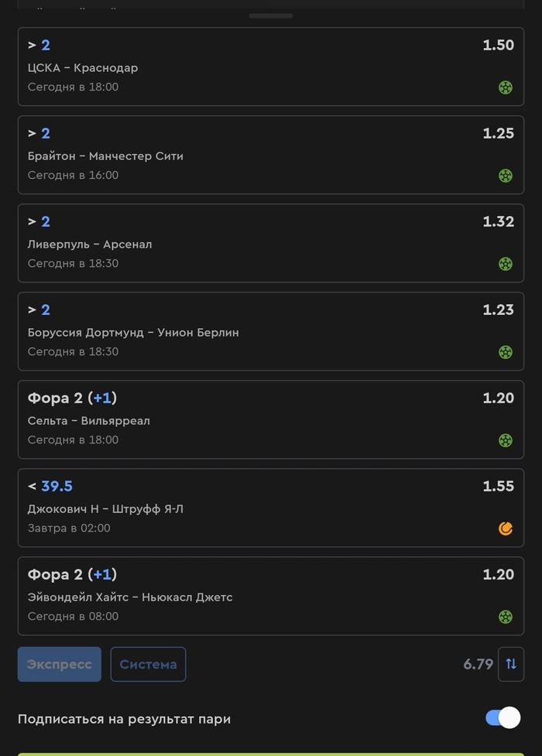Click the football icon for Брайтон – Манчестер Сити
542x756 pixels.
coord(506,176)
